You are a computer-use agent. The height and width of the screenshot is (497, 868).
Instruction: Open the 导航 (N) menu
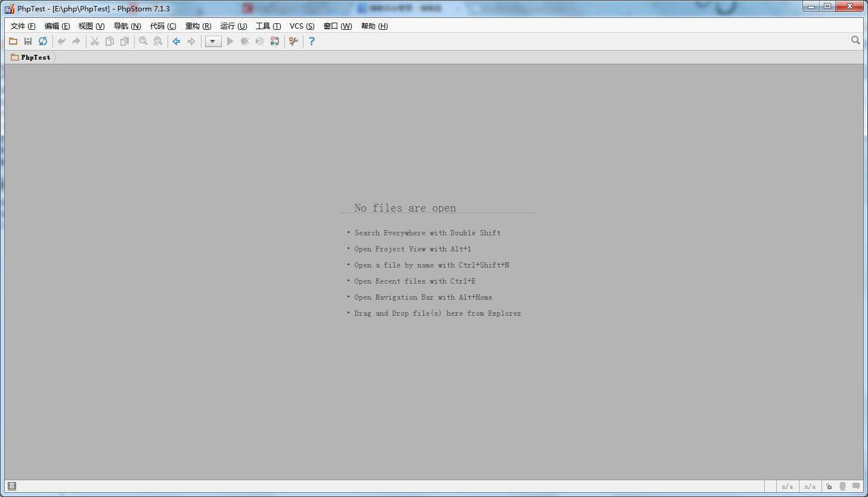[127, 26]
